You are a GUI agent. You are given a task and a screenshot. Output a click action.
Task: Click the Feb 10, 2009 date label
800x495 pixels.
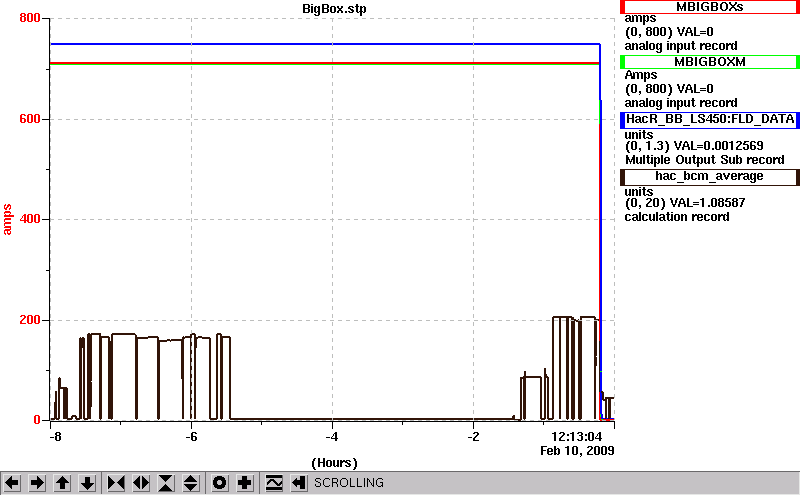pyautogui.click(x=577, y=451)
